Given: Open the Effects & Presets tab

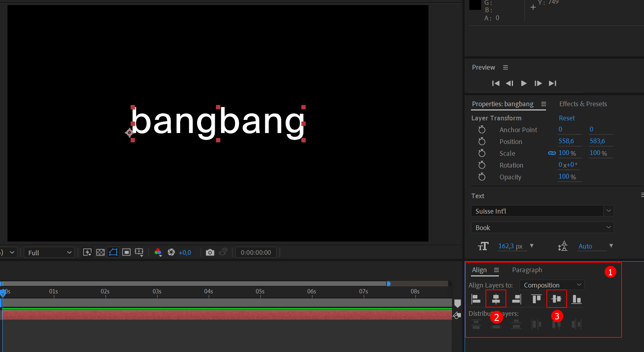Looking at the screenshot, I should [x=583, y=104].
